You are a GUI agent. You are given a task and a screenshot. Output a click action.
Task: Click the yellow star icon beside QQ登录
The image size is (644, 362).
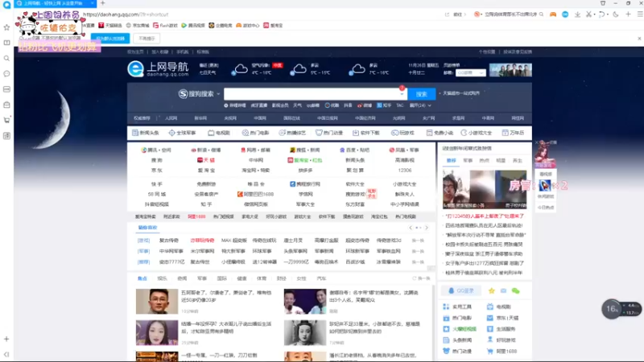click(492, 290)
